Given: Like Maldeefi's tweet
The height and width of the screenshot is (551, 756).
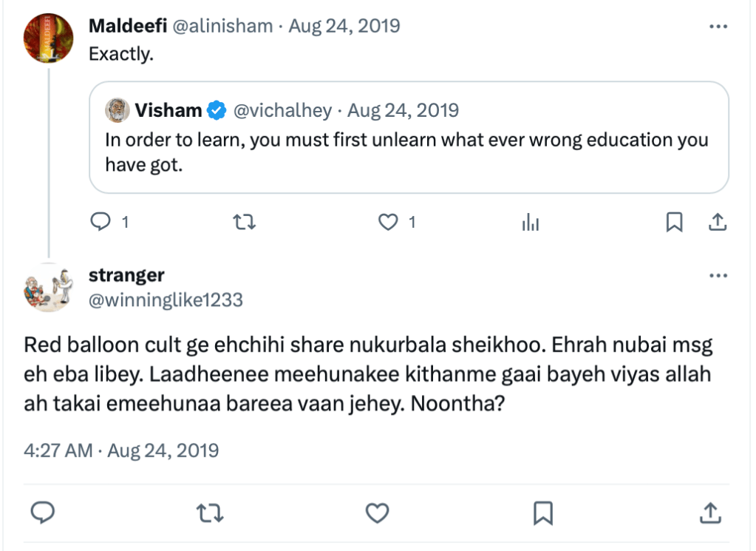Looking at the screenshot, I should (388, 222).
